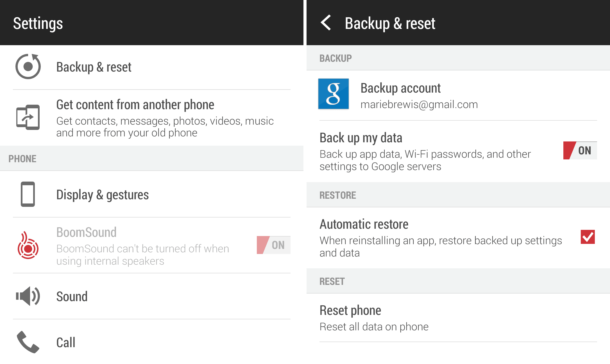
Task: Tap the red BoomSound icon
Action: click(28, 245)
